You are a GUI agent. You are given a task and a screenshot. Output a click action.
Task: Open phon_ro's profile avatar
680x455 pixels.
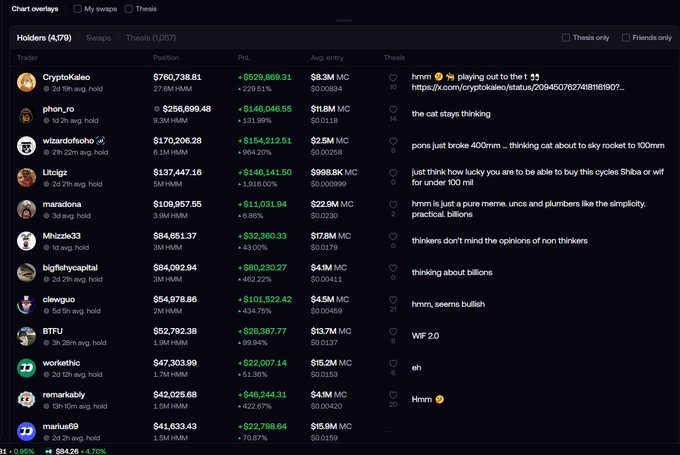click(x=26, y=115)
